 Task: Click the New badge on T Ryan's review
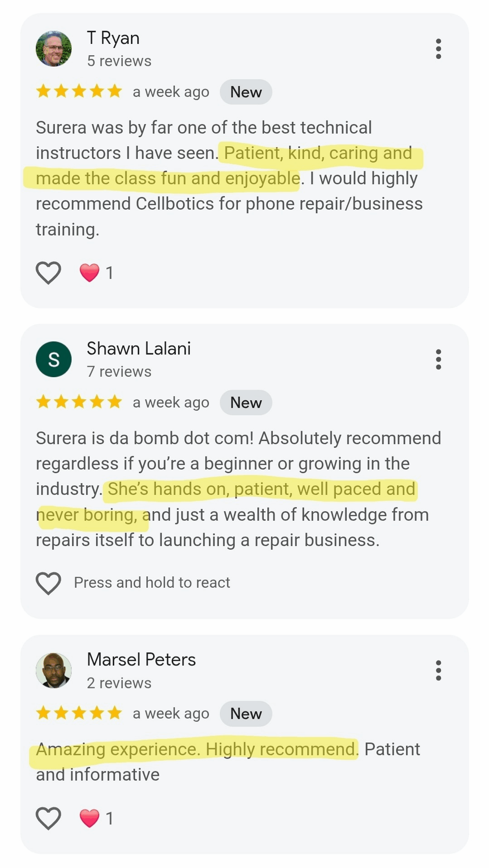pyautogui.click(x=246, y=92)
